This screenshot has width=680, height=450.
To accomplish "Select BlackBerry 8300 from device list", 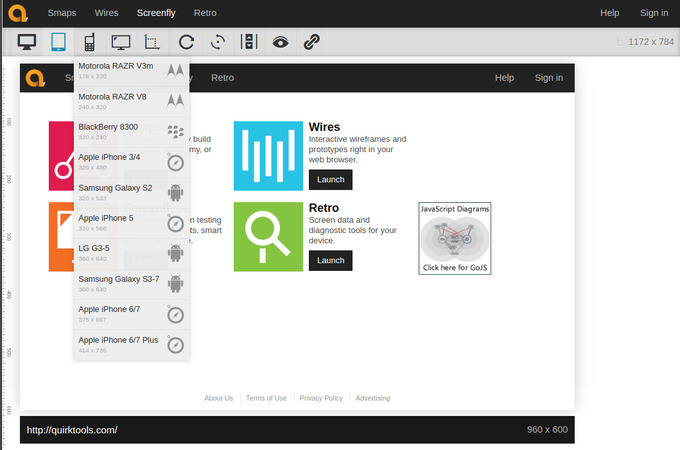I will (132, 132).
